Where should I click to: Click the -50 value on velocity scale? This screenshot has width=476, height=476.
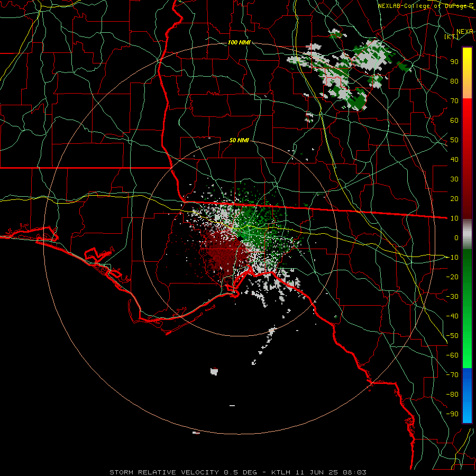click(x=452, y=335)
